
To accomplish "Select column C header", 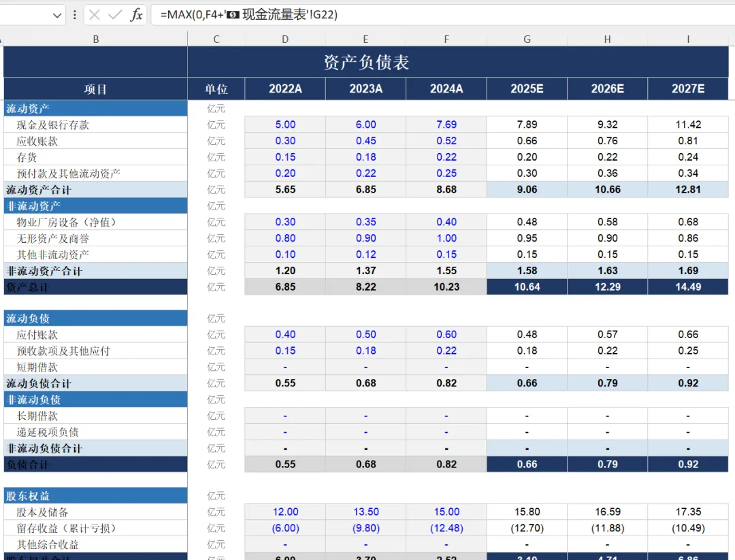I will pyautogui.click(x=216, y=39).
